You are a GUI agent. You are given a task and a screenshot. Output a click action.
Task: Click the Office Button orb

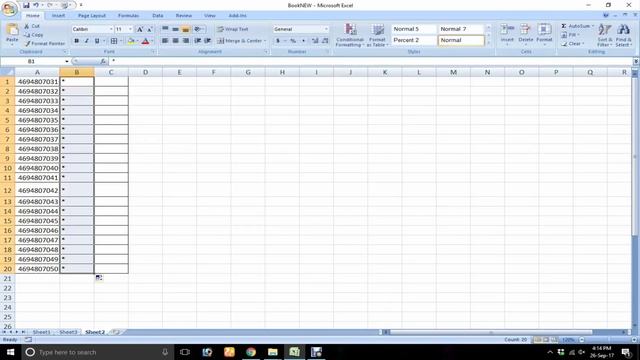pyautogui.click(x=9, y=8)
